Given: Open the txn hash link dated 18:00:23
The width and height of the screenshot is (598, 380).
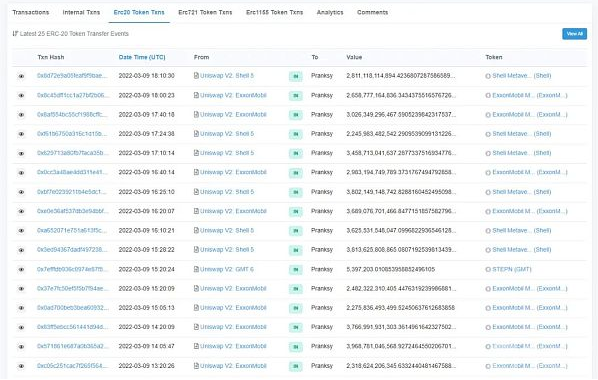Looking at the screenshot, I should (72, 95).
